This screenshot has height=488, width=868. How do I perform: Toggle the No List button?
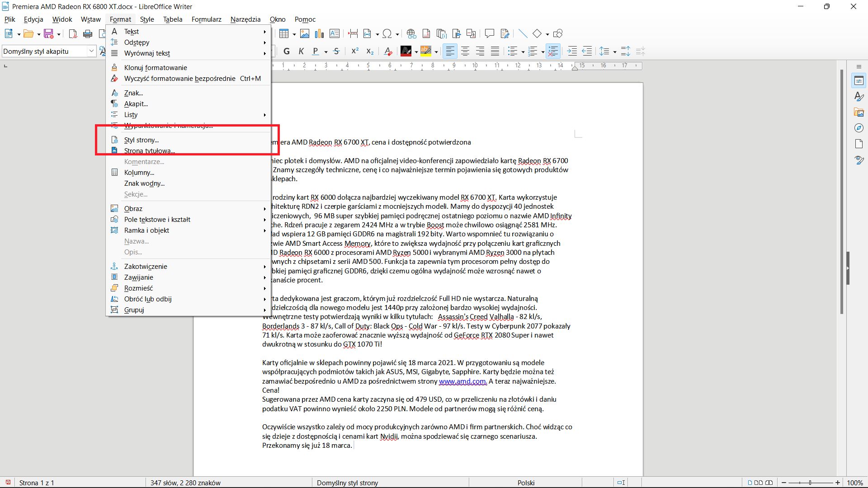pos(553,52)
